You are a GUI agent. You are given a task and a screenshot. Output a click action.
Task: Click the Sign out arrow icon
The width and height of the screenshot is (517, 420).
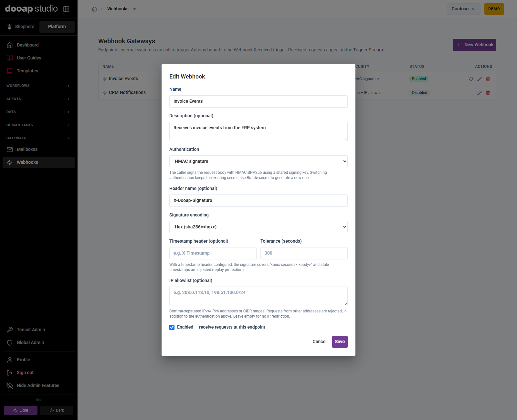coord(10,373)
